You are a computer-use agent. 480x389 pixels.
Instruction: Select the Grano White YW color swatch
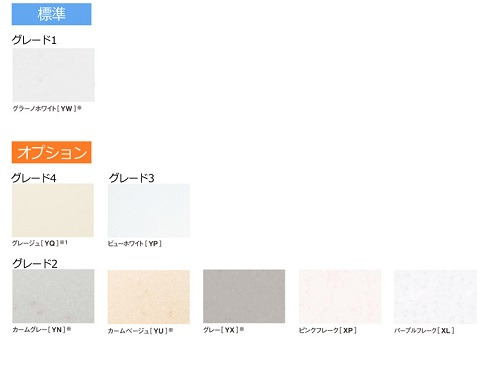(54, 75)
